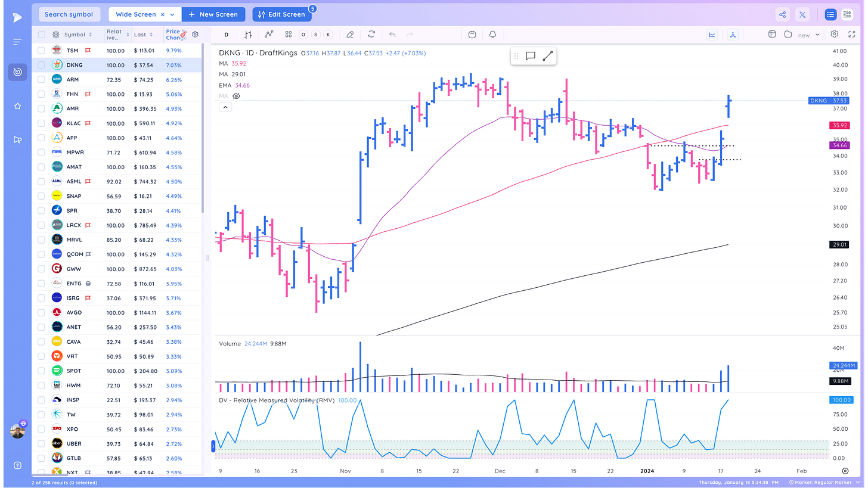Click the fullscreen chart icon
The height and width of the screenshot is (488, 868).
pos(851,35)
